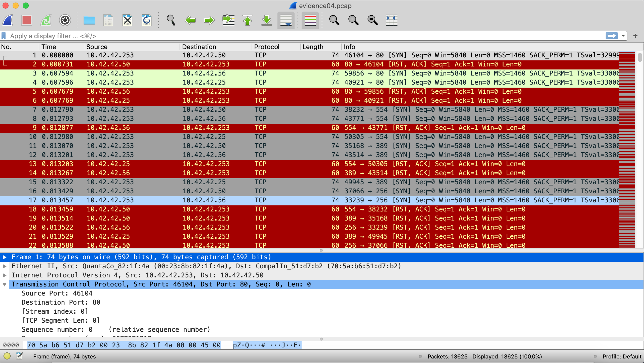Click the find packet magnifier icon
This screenshot has height=363, width=644.
[171, 20]
